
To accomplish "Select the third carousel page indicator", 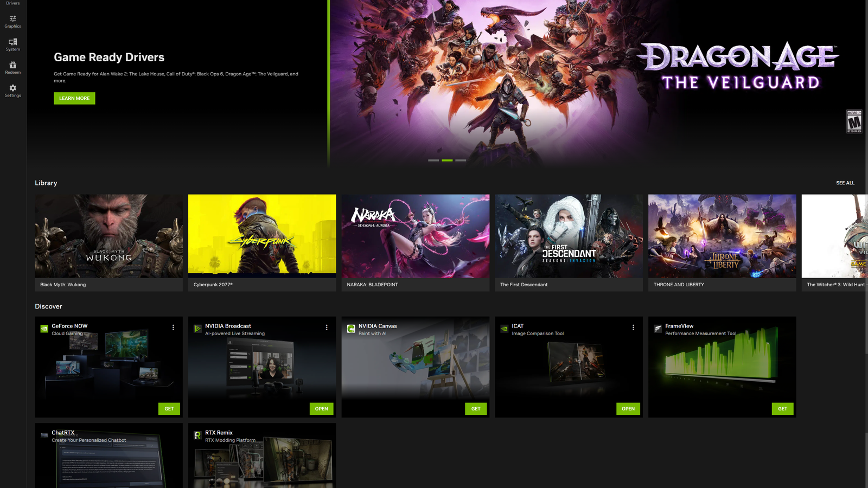I will click(461, 160).
